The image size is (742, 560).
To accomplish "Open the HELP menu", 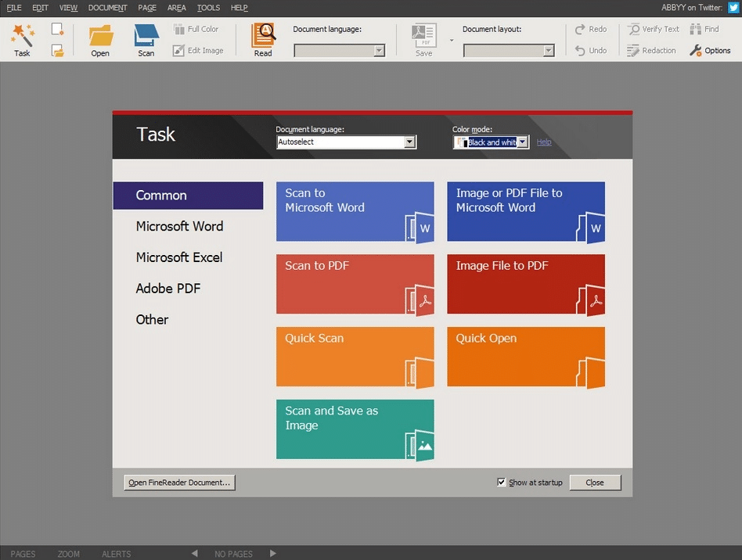I will [240, 8].
